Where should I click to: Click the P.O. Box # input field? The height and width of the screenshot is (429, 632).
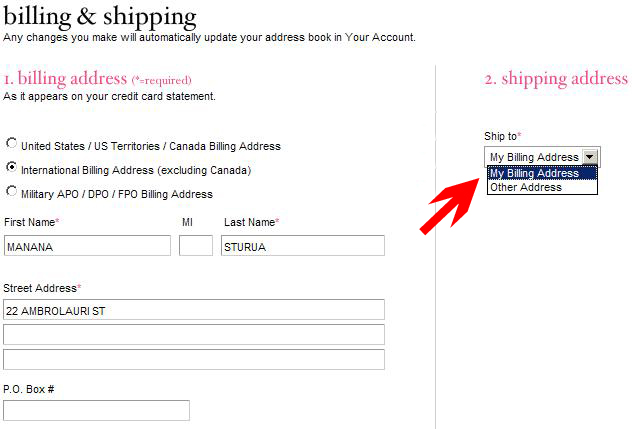[96, 411]
